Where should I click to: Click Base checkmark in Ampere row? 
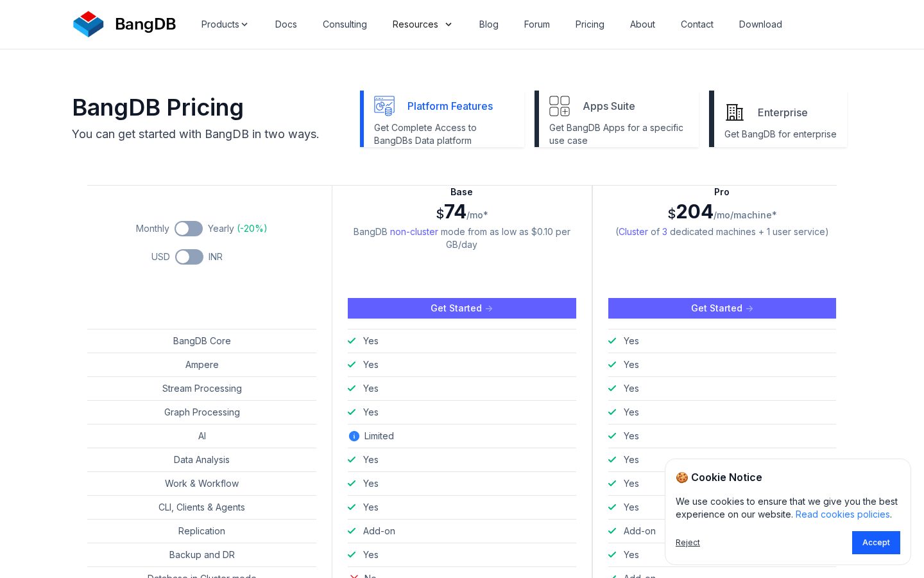point(352,365)
